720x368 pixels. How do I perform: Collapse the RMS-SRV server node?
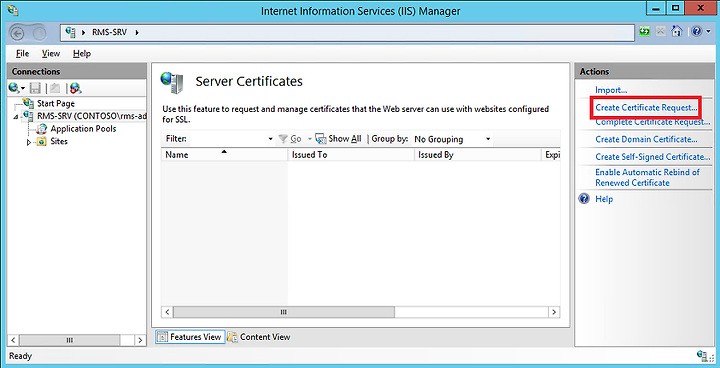coord(16,117)
